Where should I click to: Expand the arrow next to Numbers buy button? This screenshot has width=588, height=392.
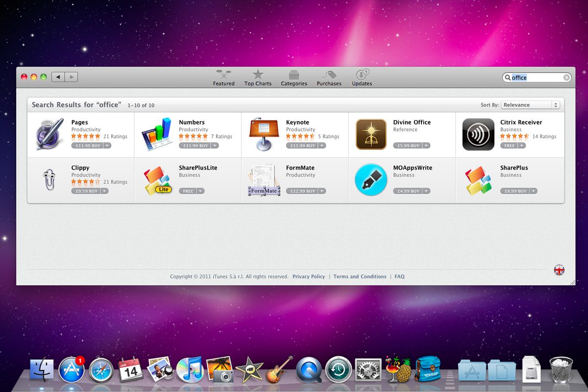click(214, 146)
